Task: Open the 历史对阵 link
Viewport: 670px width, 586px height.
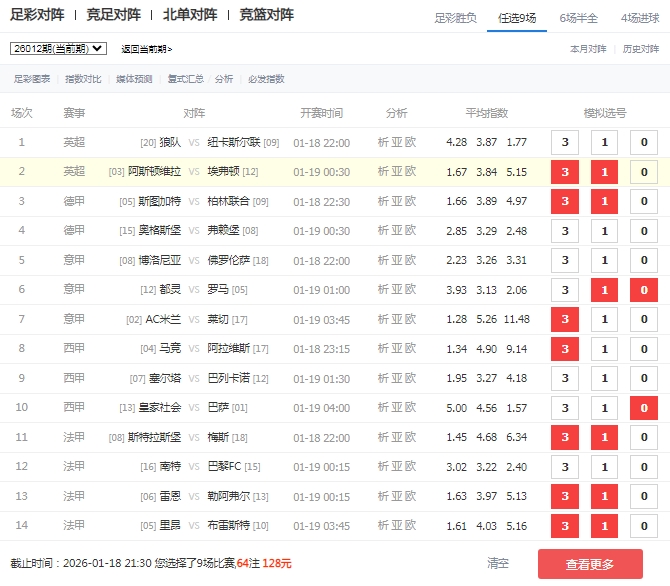Action: (x=641, y=48)
